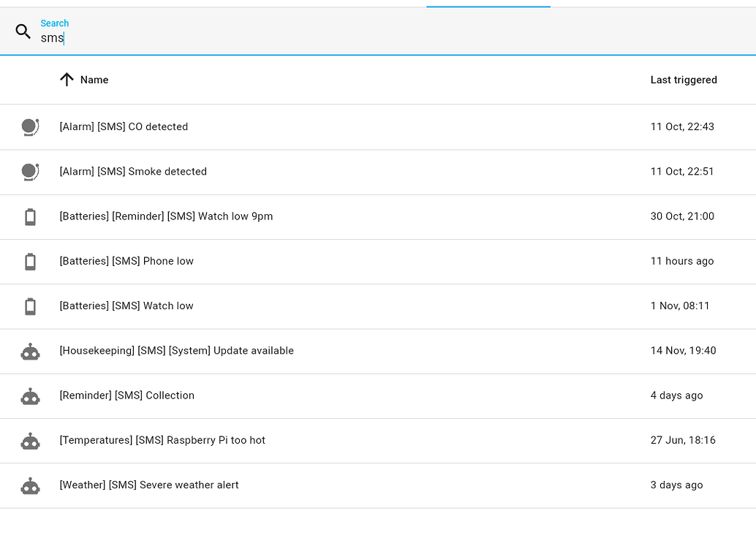Select the [Housekeeping] Update available macro row
The image size is (756, 538).
pyautogui.click(x=176, y=351)
